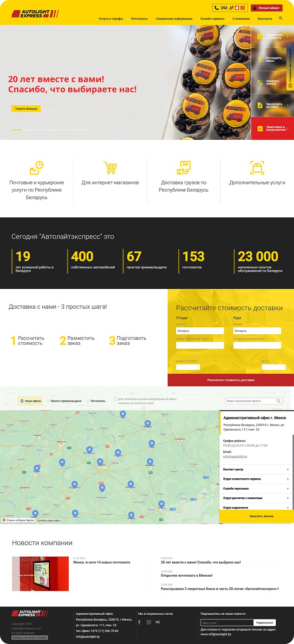Click the phone number 253 hotline box
The width and height of the screenshot is (294, 644).
pyautogui.click(x=230, y=8)
